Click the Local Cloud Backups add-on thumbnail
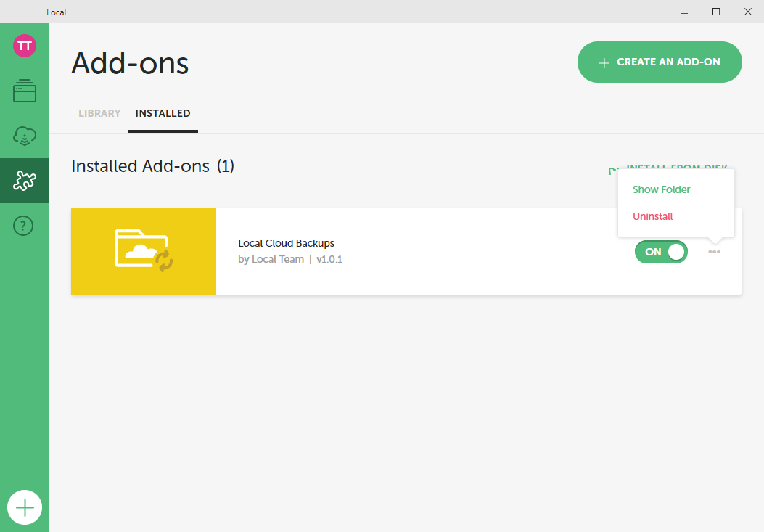The width and height of the screenshot is (764, 532). coord(144,251)
